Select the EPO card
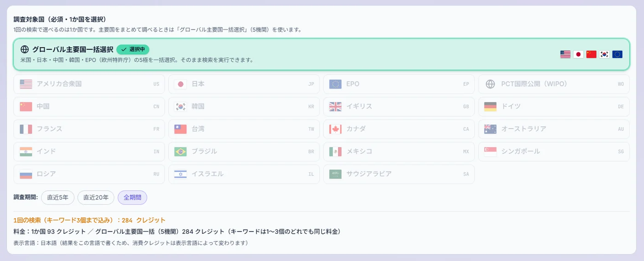The width and height of the screenshot is (644, 261). click(x=399, y=84)
